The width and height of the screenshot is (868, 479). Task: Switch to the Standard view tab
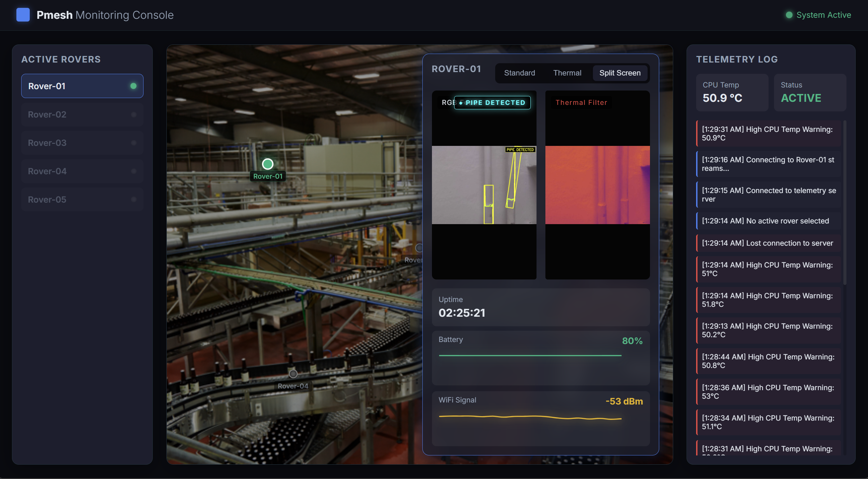point(519,73)
